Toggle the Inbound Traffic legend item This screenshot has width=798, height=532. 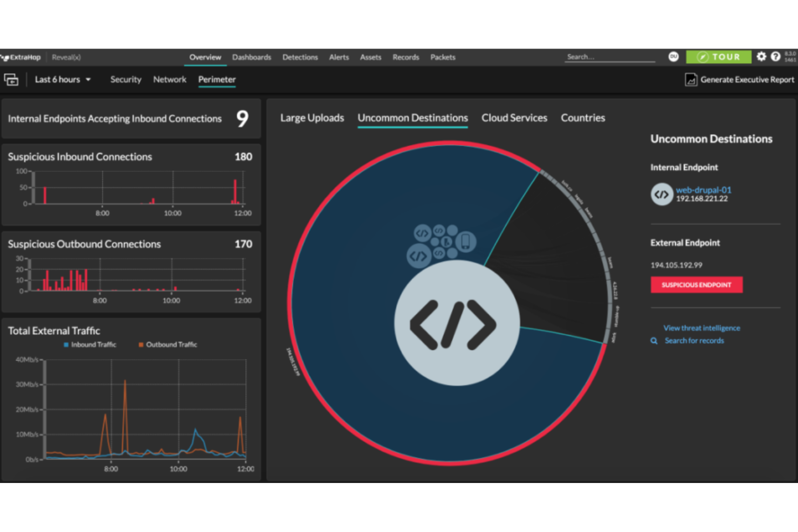pos(91,344)
